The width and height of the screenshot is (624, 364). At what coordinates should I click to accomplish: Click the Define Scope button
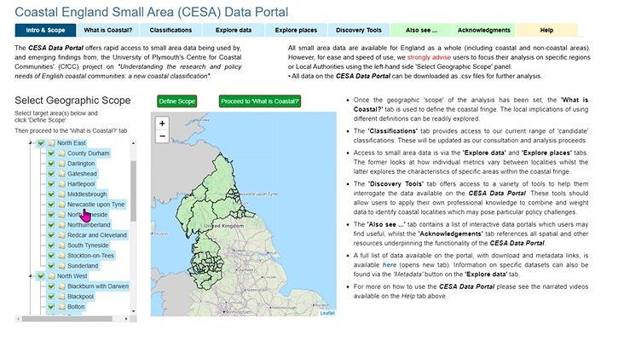coord(177,101)
